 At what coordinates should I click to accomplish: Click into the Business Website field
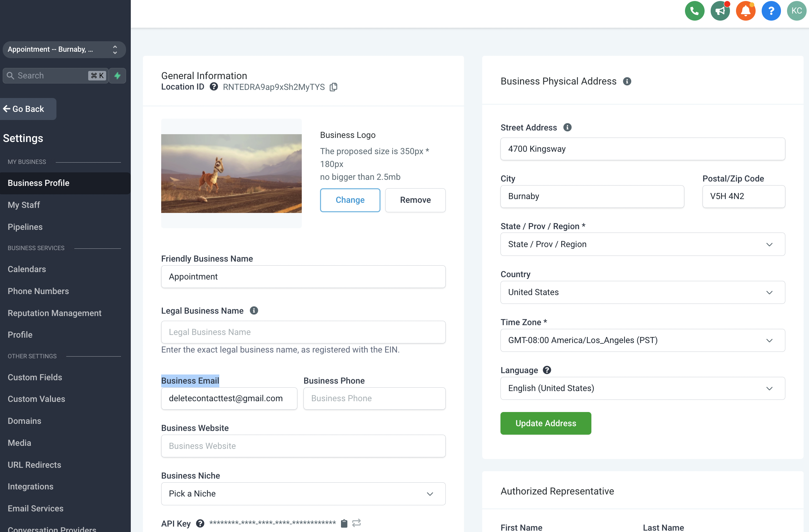303,446
